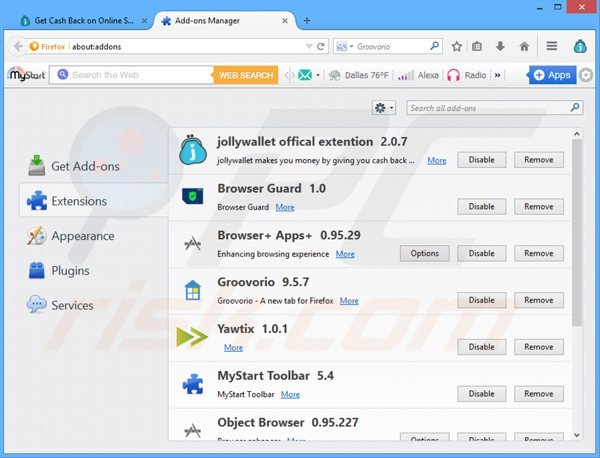This screenshot has width=600, height=458.
Task: Open the Firefox hamburger menu
Action: pyautogui.click(x=551, y=46)
